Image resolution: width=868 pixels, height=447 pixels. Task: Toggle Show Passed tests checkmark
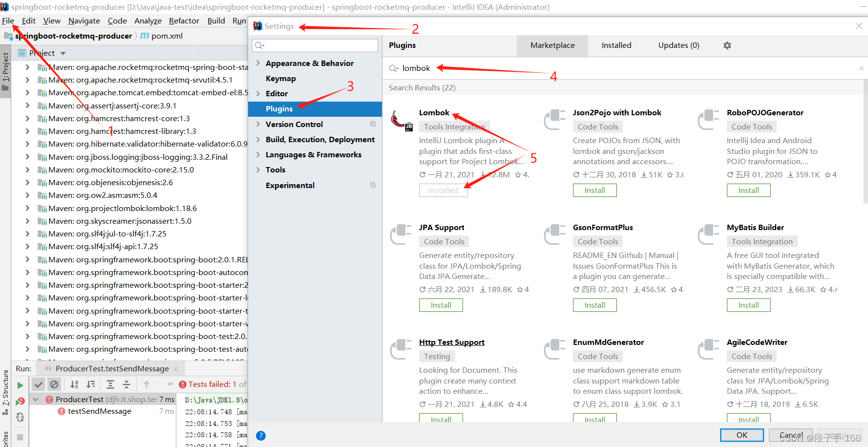[x=39, y=384]
